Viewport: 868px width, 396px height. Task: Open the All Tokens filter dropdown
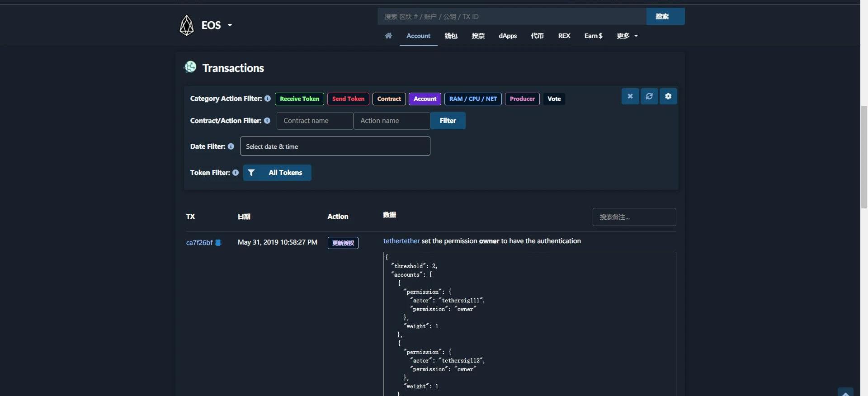pyautogui.click(x=277, y=173)
